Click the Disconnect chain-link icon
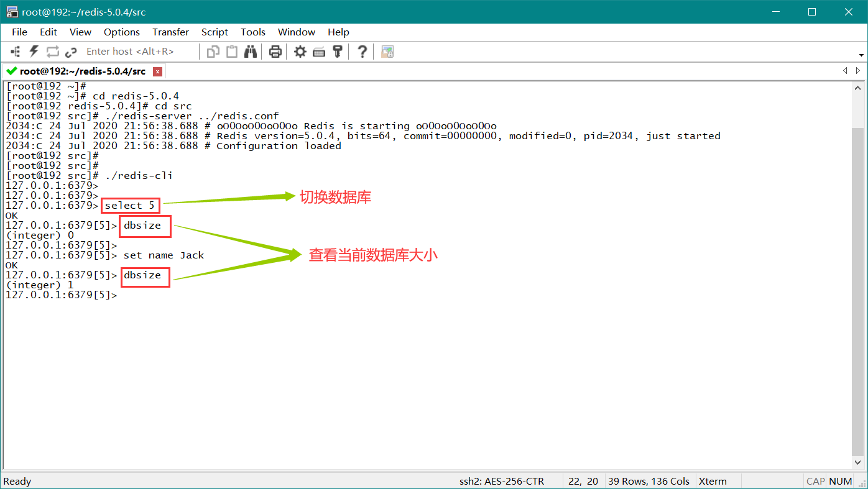The height and width of the screenshot is (489, 868). click(x=71, y=52)
